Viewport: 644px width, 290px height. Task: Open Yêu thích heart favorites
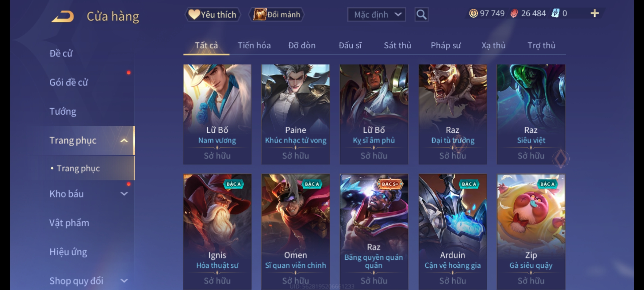[x=213, y=15]
